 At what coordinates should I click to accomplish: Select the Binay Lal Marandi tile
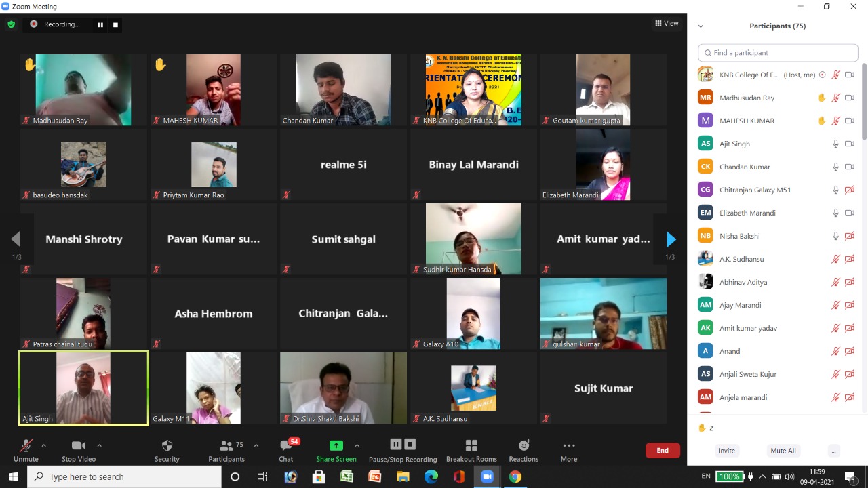(x=473, y=164)
